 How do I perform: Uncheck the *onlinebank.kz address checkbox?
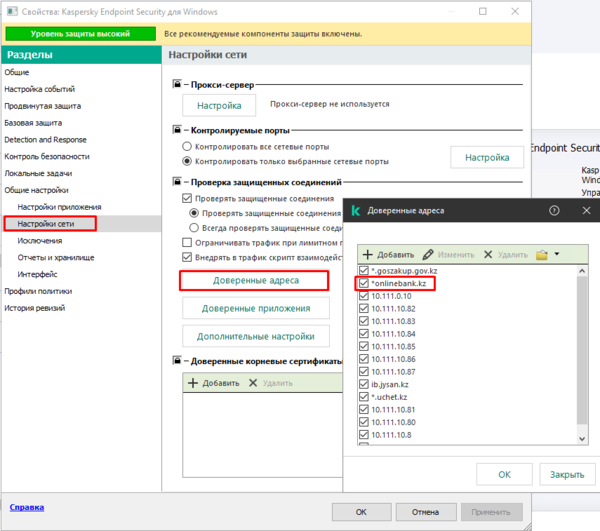[364, 283]
